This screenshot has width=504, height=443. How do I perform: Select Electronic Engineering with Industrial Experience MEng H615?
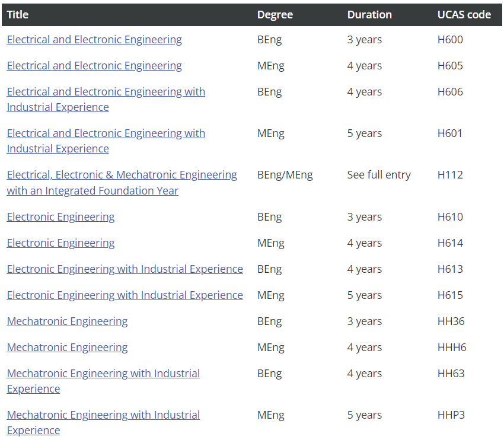(x=125, y=295)
